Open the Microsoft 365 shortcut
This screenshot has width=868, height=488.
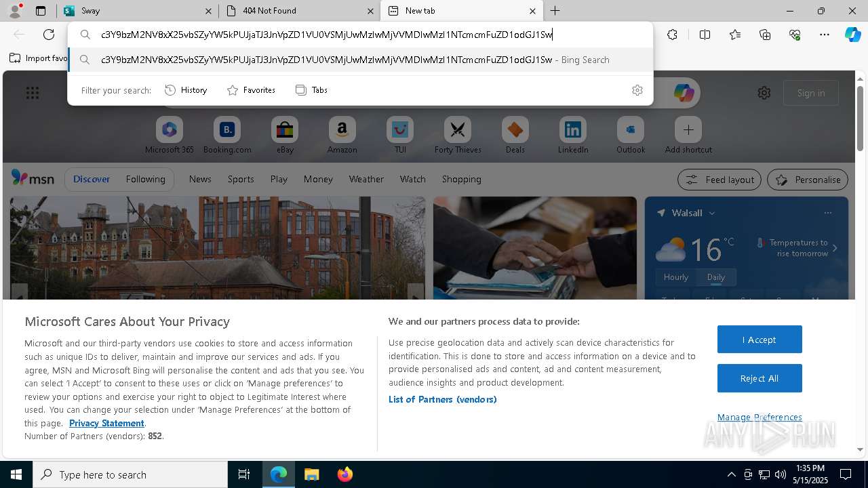(x=170, y=136)
